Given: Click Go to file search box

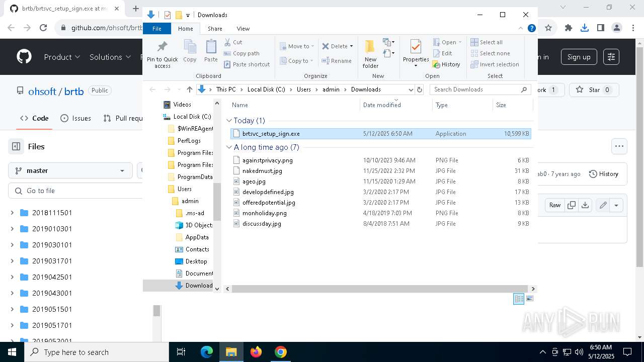Looking at the screenshot, I should coord(75,191).
